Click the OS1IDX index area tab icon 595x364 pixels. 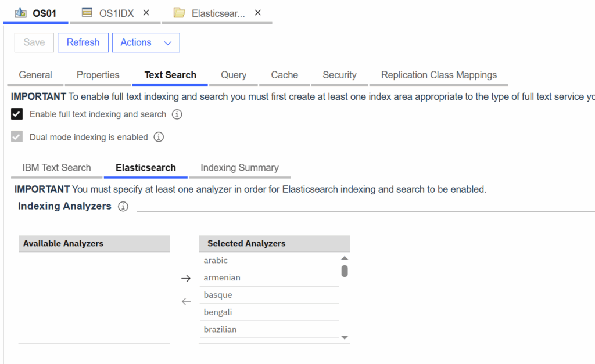87,13
